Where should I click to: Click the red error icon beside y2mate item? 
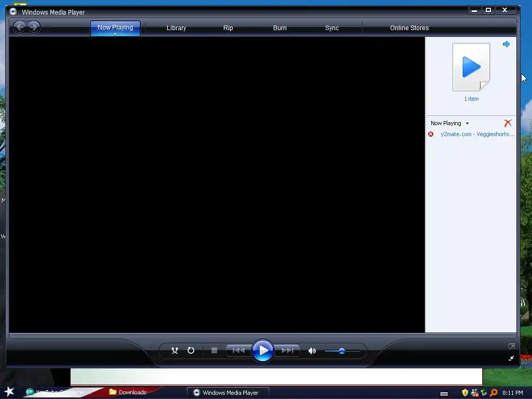pyautogui.click(x=431, y=134)
